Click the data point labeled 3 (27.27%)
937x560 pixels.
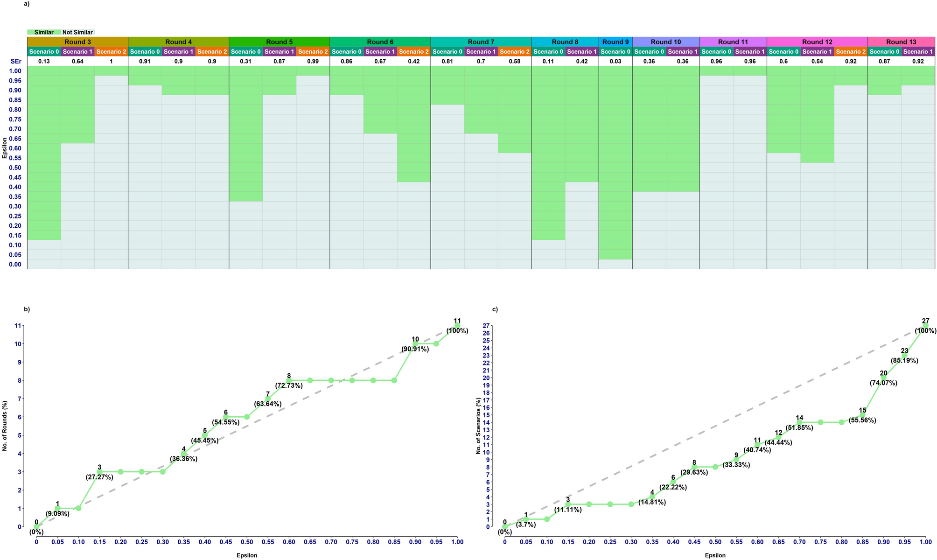[99, 472]
